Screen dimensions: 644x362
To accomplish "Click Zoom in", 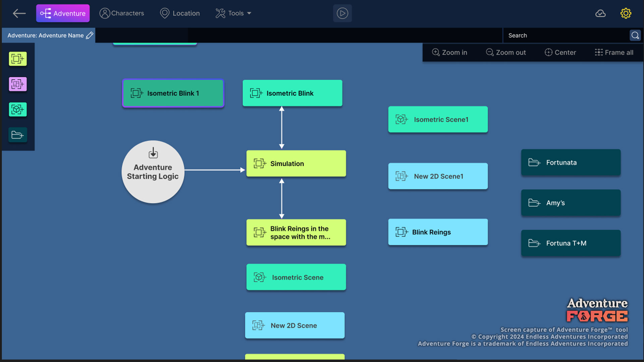I will (x=449, y=52).
